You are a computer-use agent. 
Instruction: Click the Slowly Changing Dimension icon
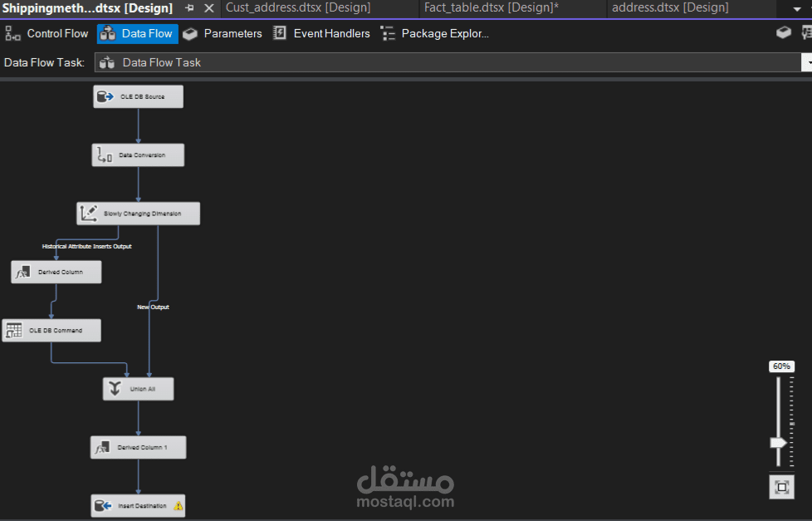click(89, 213)
